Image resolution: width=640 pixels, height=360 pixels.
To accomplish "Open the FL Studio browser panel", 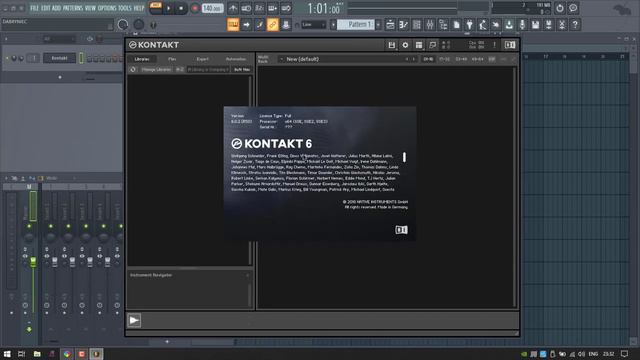I will point(443,25).
